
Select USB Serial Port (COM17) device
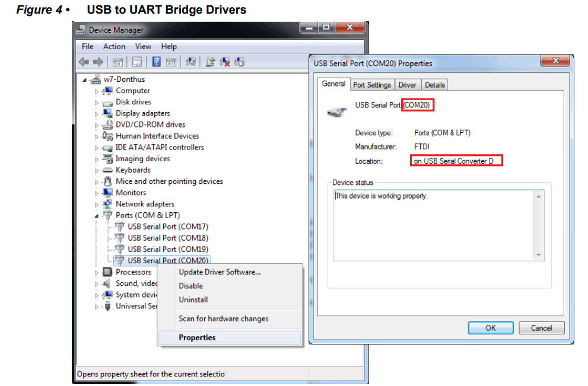click(x=166, y=226)
